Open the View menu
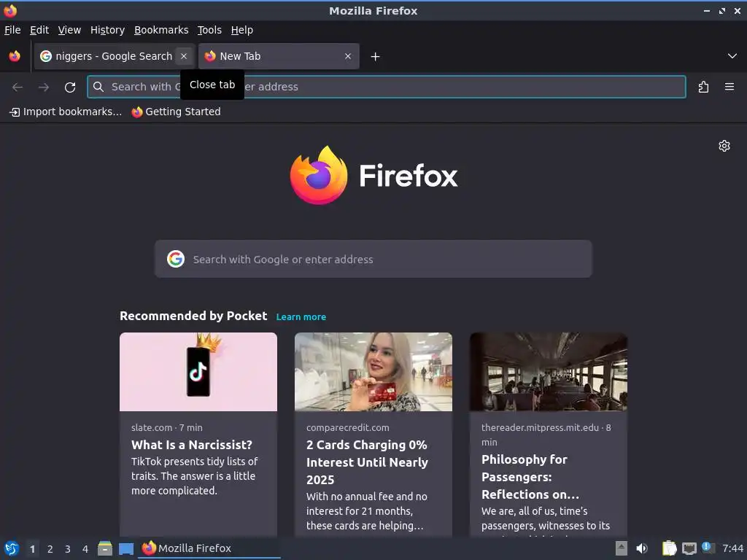 [69, 30]
